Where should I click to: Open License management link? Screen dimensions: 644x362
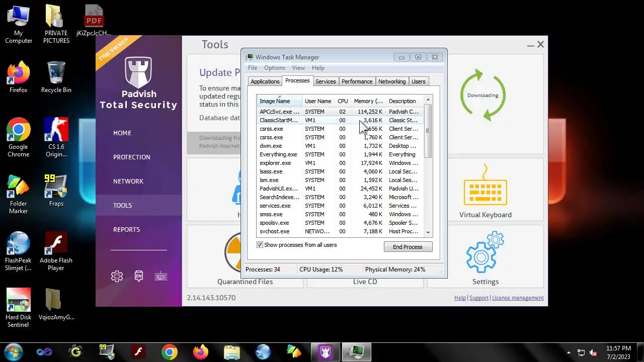(x=518, y=298)
